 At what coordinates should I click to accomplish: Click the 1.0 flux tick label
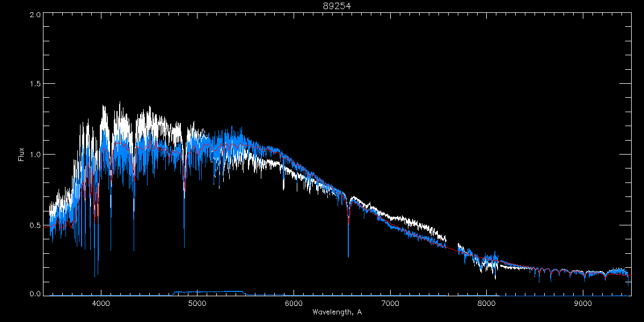point(35,155)
